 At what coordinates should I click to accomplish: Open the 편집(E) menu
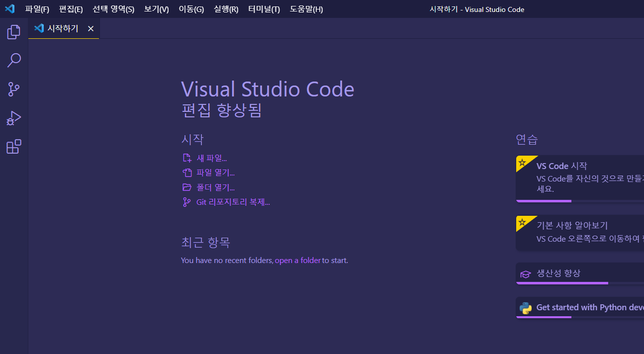point(71,9)
